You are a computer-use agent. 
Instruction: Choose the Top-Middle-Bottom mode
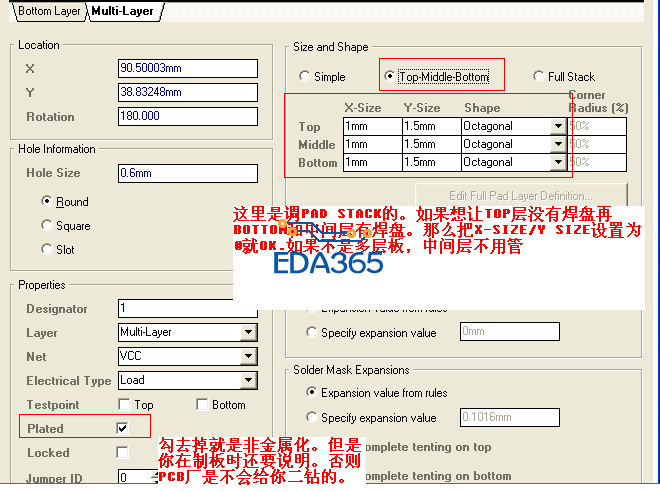tap(389, 77)
